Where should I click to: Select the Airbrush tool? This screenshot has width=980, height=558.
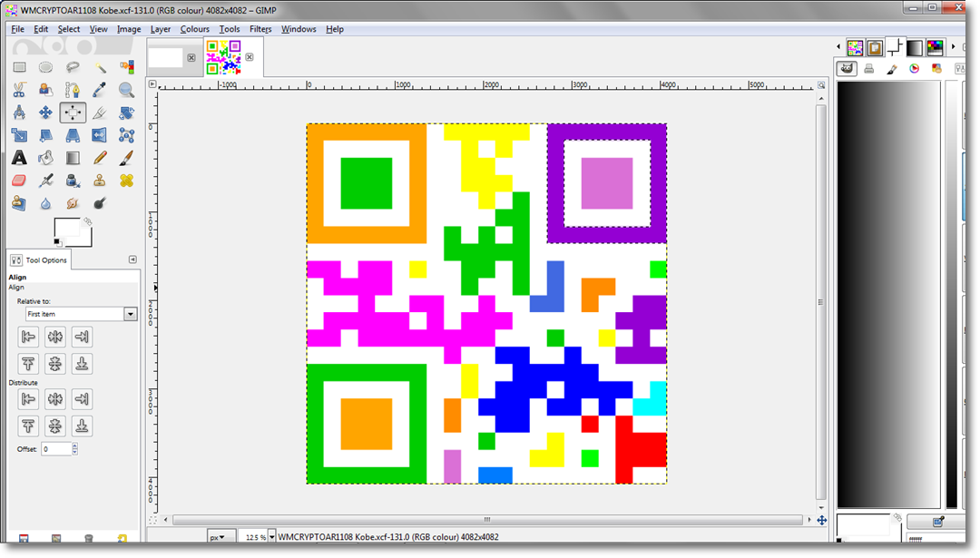pyautogui.click(x=45, y=181)
